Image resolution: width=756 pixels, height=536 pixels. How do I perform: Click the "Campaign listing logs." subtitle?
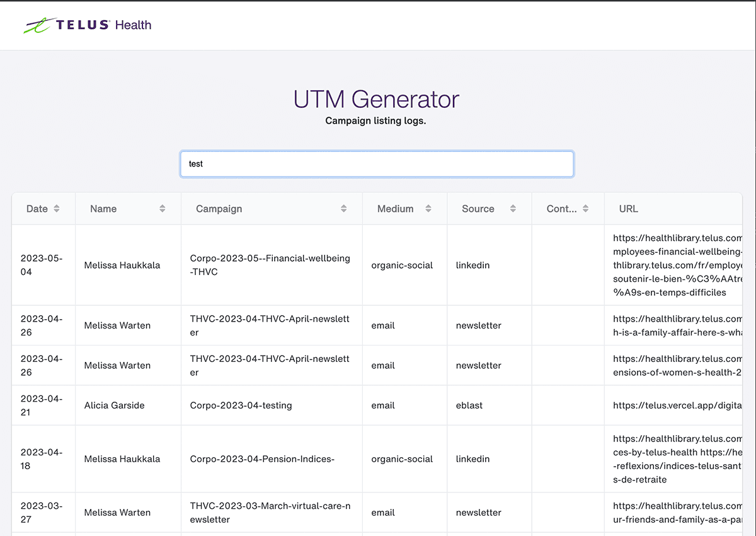point(376,120)
